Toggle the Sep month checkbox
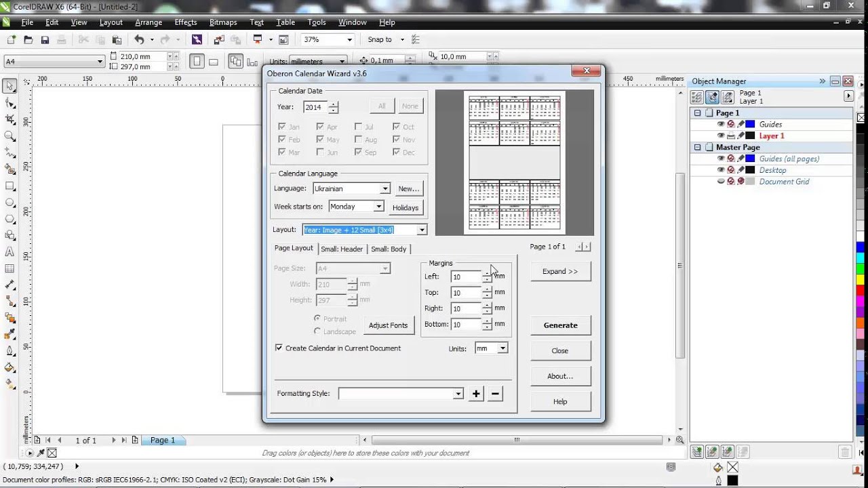 358,152
